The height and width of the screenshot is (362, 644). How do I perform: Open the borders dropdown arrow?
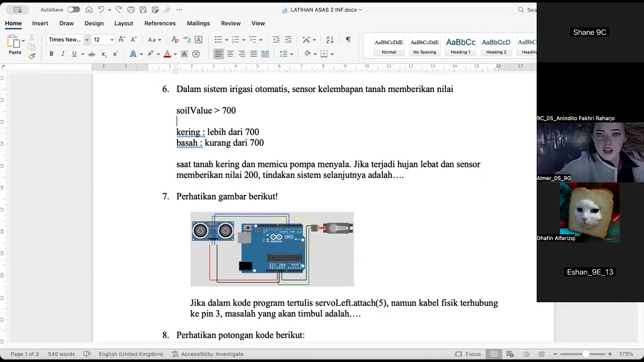[x=332, y=54]
